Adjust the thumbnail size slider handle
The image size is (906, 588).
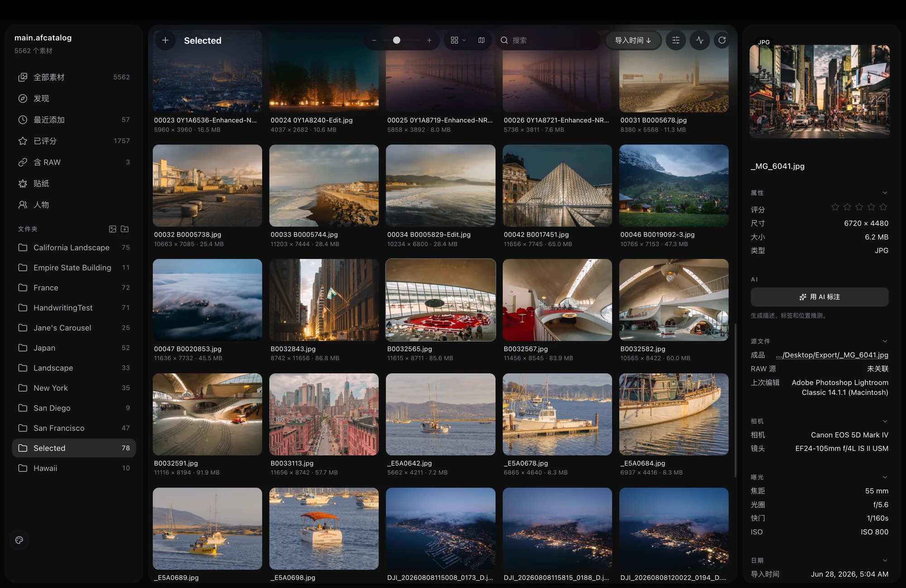[x=396, y=40]
